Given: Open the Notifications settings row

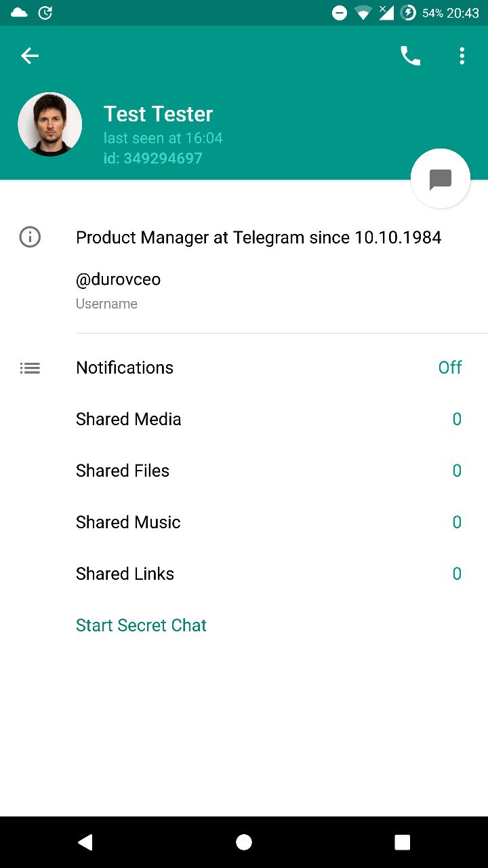Looking at the screenshot, I should pyautogui.click(x=125, y=368).
